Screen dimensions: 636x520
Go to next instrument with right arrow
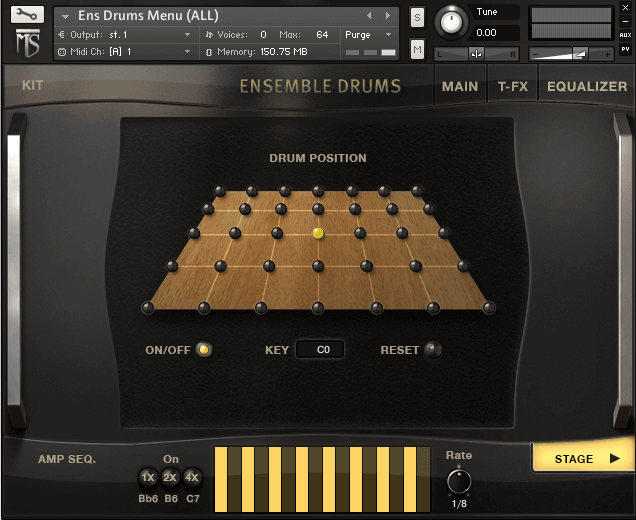click(388, 16)
